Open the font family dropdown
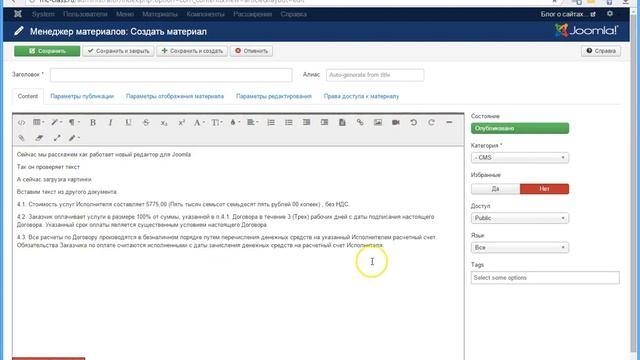The width and height of the screenshot is (640, 360). click(199, 122)
